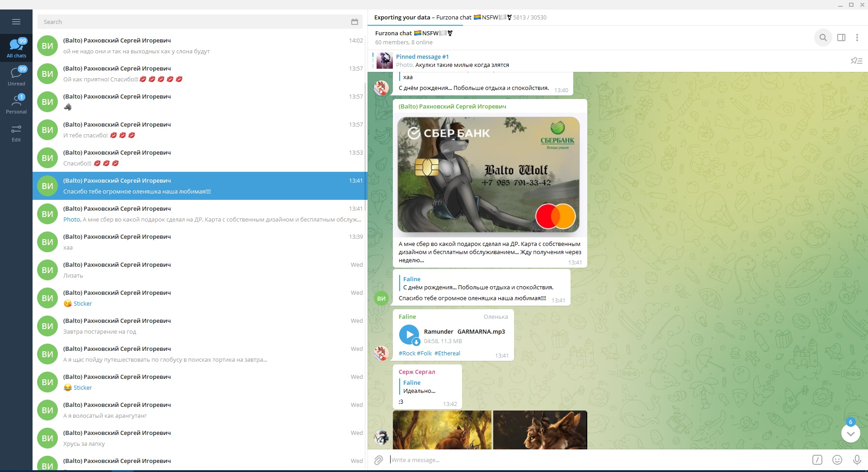Open the bot commands slash icon

(x=817, y=460)
